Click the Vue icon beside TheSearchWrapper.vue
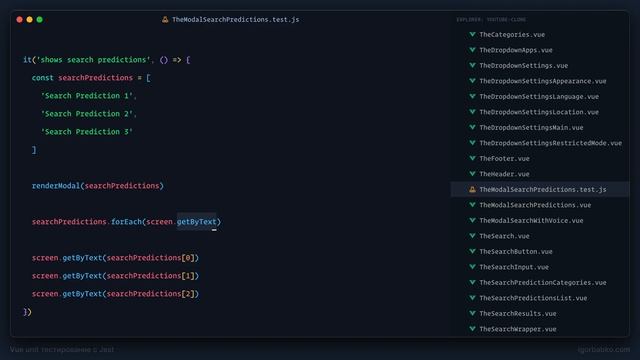This screenshot has width=640, height=360. 472,329
